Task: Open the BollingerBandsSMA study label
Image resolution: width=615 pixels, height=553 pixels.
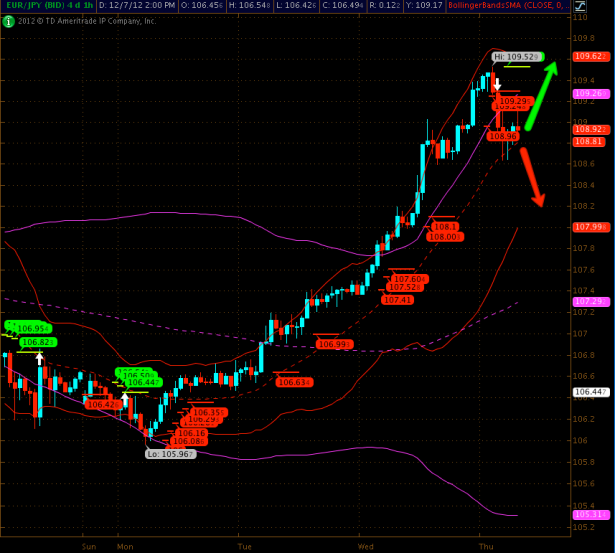Action: (508, 5)
